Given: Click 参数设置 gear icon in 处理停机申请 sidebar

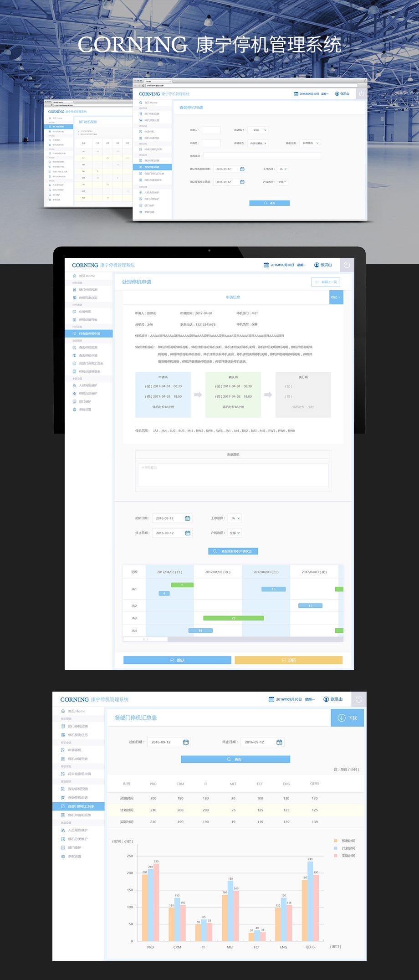Looking at the screenshot, I should (x=75, y=410).
